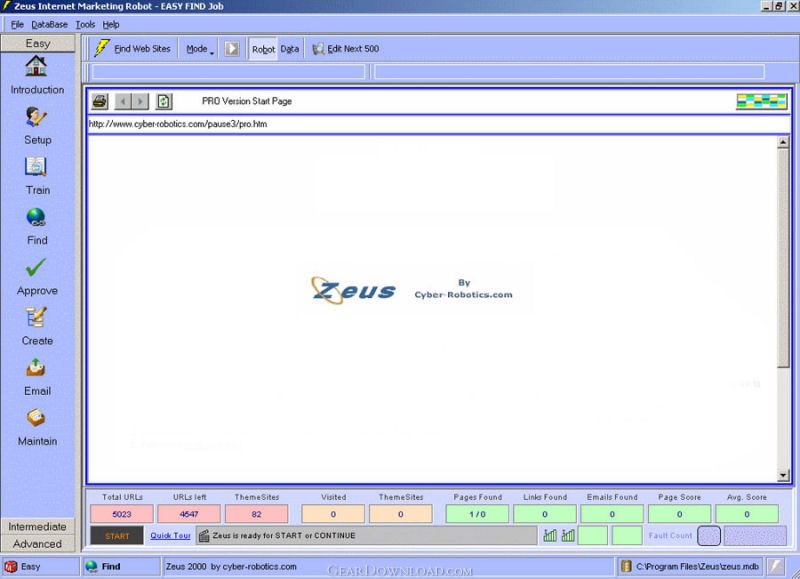Click the Find globe icon in sidebar
Image resolution: width=800 pixels, height=579 pixels.
pos(36,217)
